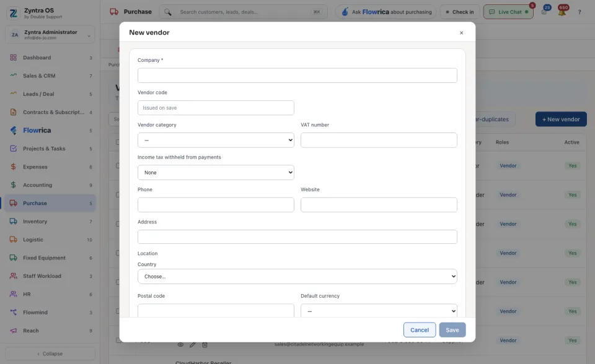Click the VAT number field

[379, 141]
